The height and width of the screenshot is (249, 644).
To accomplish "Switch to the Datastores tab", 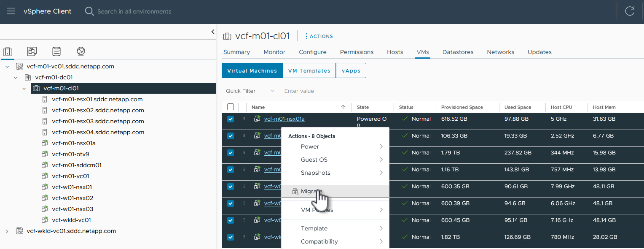I will [x=458, y=52].
